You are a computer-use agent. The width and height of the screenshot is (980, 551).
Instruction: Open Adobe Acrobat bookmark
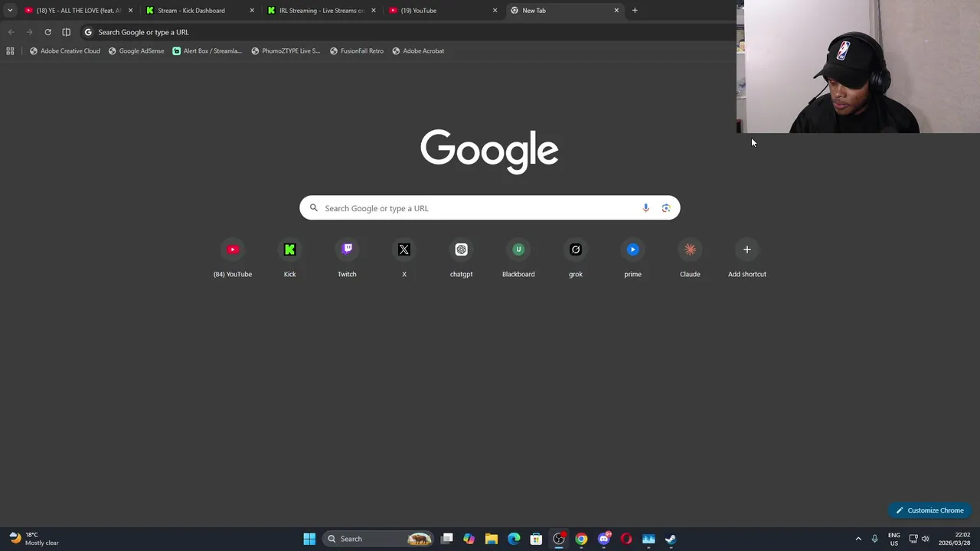(x=418, y=51)
